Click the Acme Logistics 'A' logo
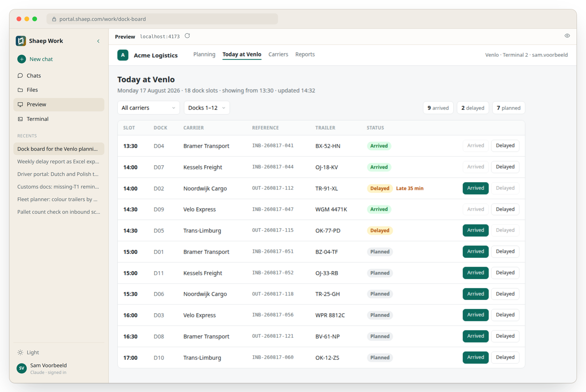 pos(123,55)
